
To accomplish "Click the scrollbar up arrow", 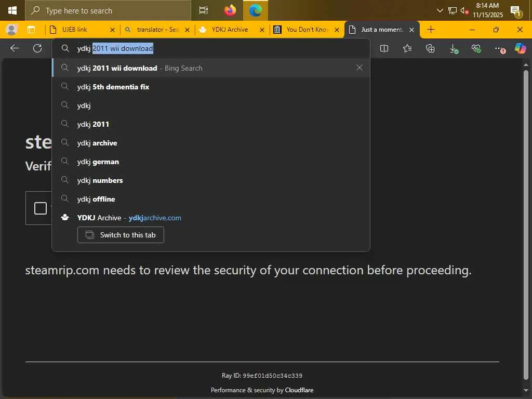I will pyautogui.click(x=526, y=64).
